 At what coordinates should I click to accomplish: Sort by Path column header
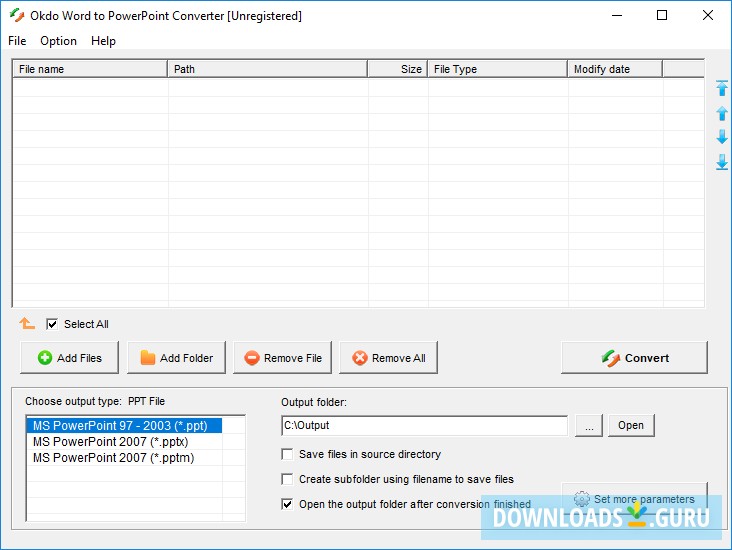(x=267, y=69)
